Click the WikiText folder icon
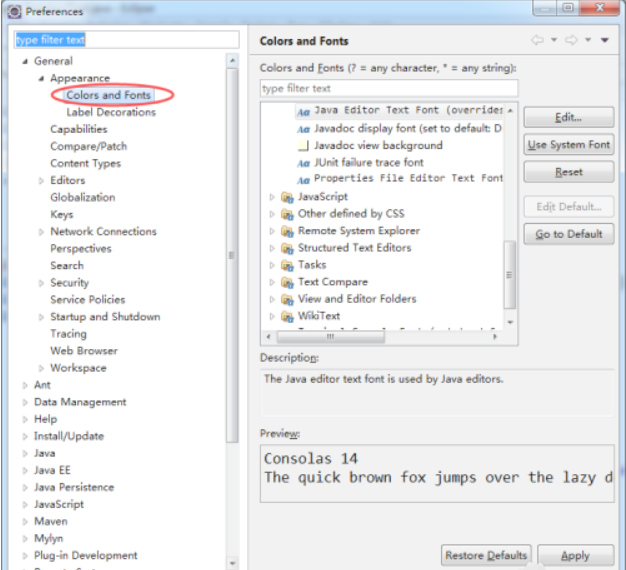The height and width of the screenshot is (570, 626). (x=288, y=316)
